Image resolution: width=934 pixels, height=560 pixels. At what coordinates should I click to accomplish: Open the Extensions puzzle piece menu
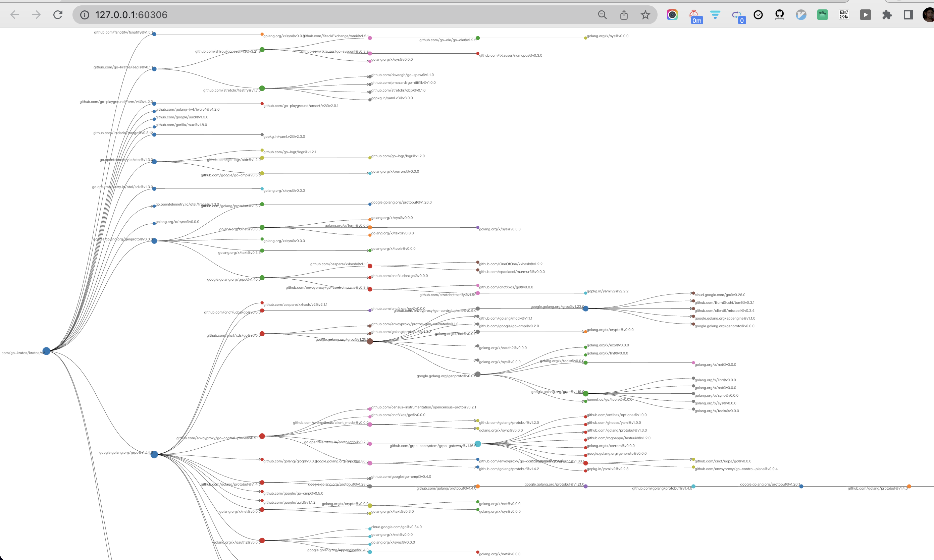pyautogui.click(x=887, y=15)
